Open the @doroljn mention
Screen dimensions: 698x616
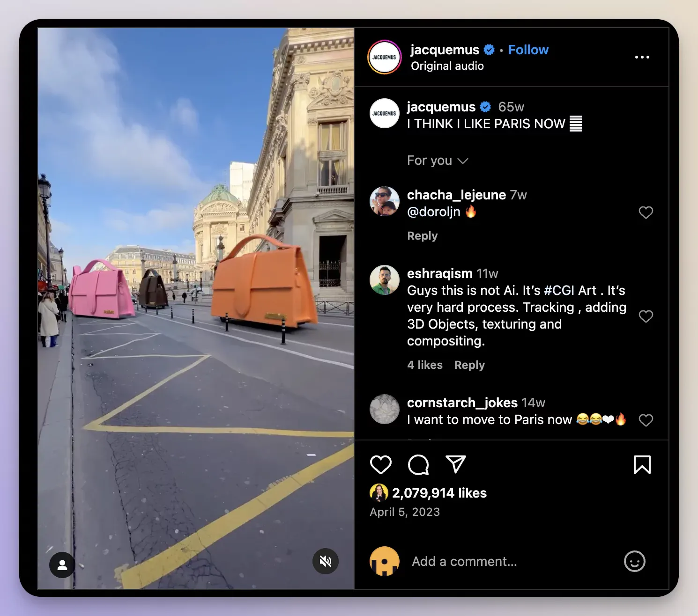[434, 212]
